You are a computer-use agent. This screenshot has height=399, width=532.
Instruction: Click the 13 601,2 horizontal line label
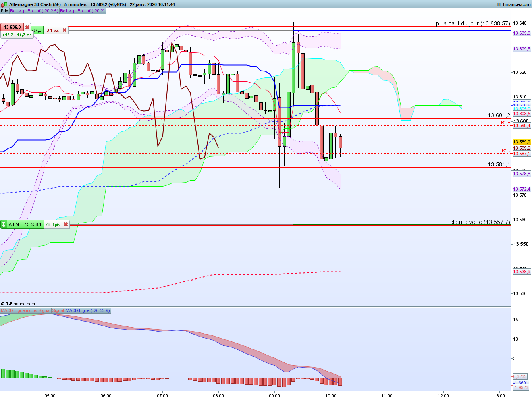[499, 115]
